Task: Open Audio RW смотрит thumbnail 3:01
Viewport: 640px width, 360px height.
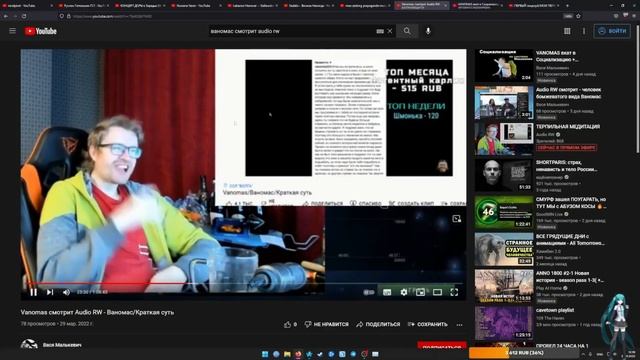Action: click(504, 102)
